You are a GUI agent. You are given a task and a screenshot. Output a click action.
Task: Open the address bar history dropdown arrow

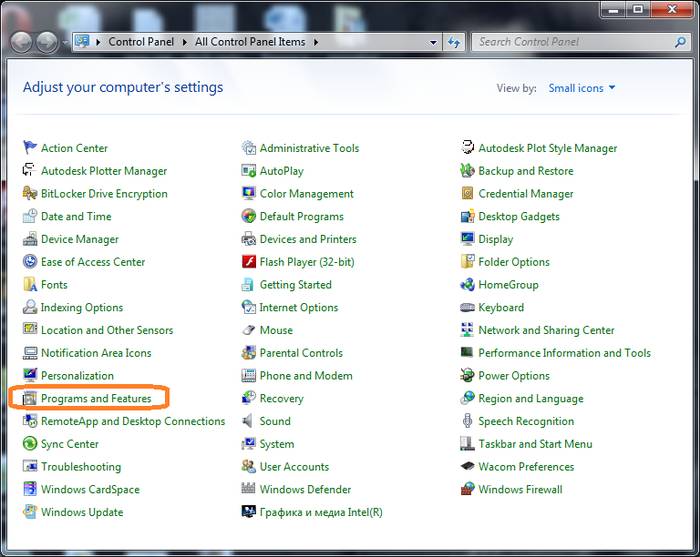[x=433, y=42]
